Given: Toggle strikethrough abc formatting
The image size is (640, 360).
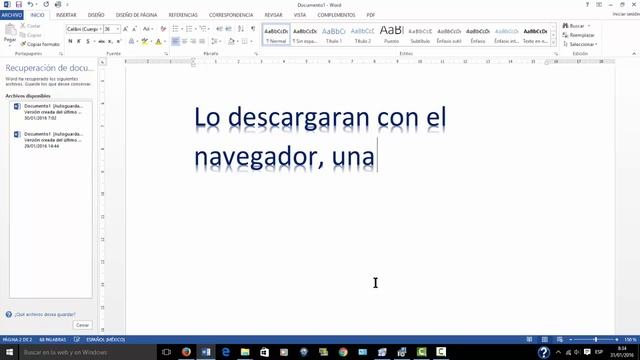Looking at the screenshot, I should [x=102, y=41].
